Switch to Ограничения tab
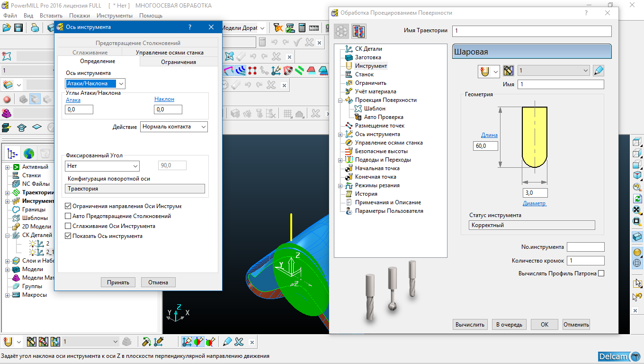This screenshot has width=644, height=364. (x=179, y=62)
